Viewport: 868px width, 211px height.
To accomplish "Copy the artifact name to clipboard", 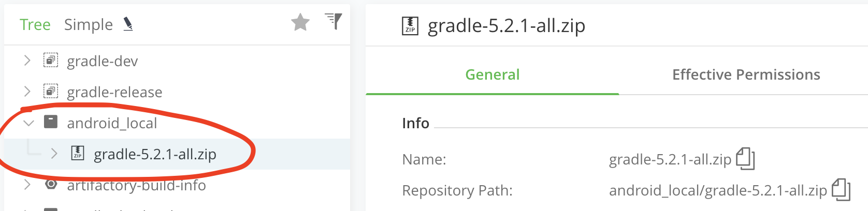I will coord(745,159).
